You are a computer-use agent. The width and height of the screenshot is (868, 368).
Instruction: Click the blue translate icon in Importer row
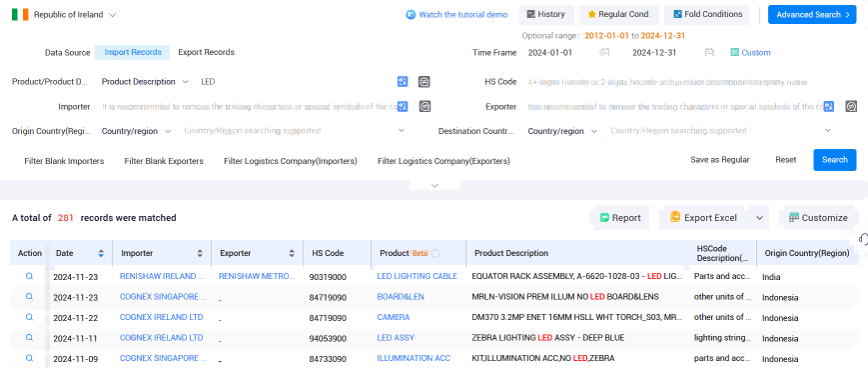tap(403, 106)
